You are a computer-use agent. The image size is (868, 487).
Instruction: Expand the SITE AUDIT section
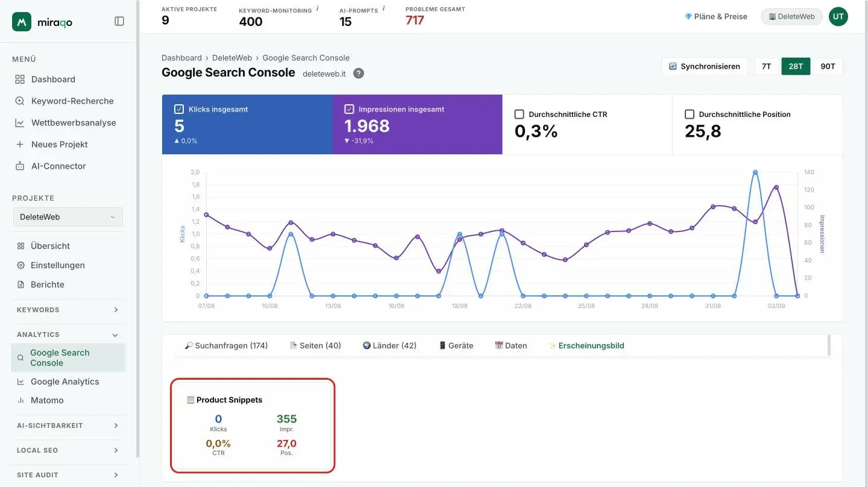pos(68,475)
